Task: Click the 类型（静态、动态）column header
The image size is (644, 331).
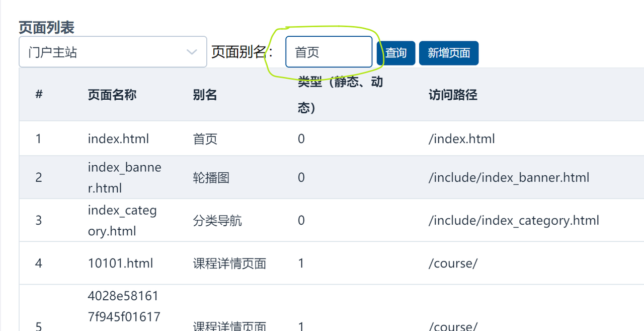Action: 340,95
